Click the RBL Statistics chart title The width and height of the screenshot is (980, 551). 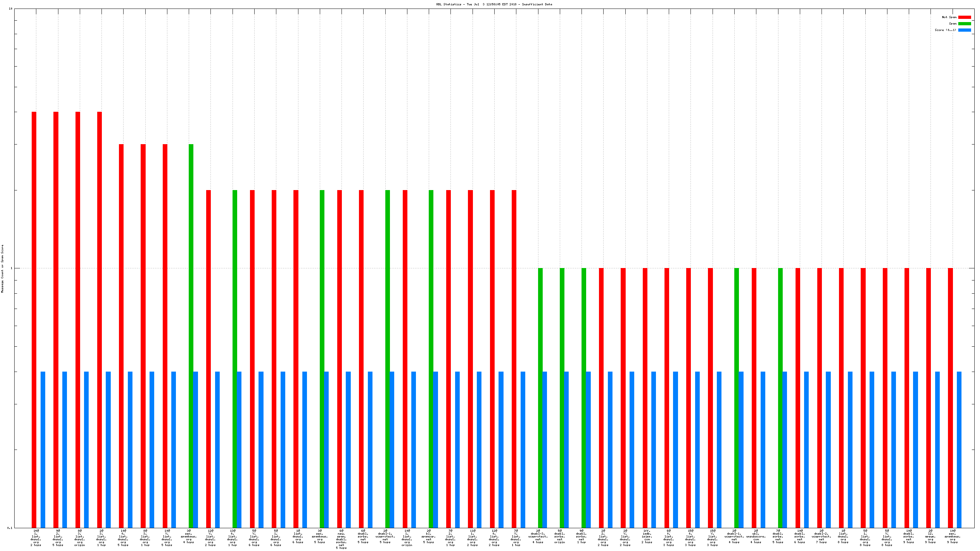[x=494, y=5]
